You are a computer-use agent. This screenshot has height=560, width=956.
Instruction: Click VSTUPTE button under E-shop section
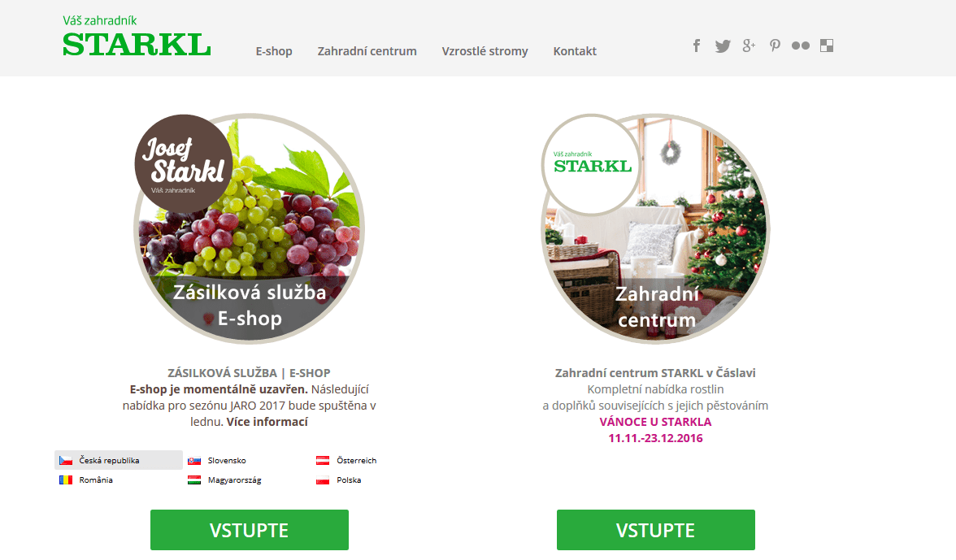(250, 530)
